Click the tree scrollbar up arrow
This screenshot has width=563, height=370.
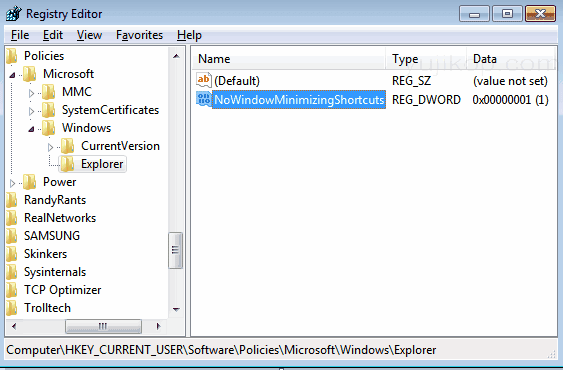[176, 56]
